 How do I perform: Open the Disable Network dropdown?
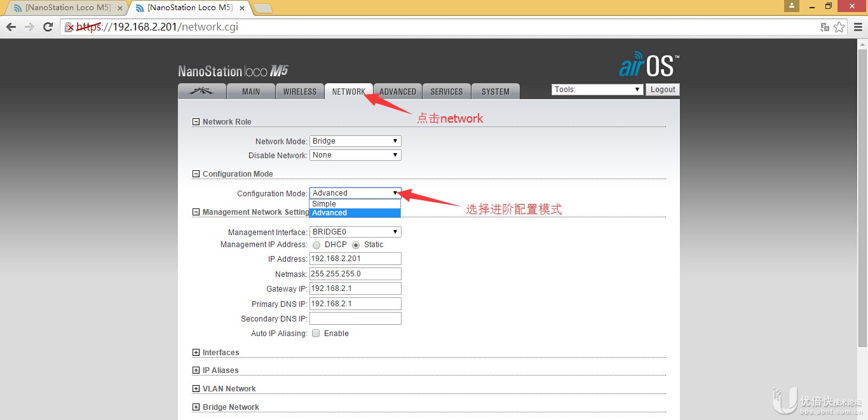[355, 155]
